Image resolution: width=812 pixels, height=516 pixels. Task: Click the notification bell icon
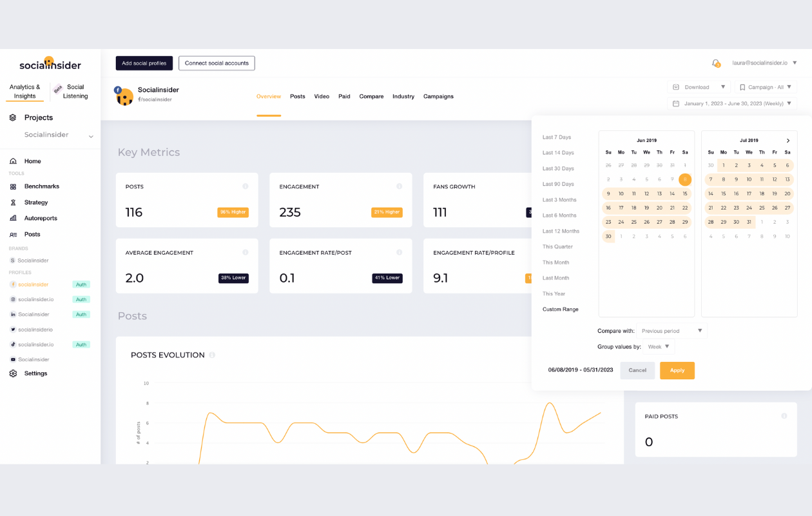(715, 63)
